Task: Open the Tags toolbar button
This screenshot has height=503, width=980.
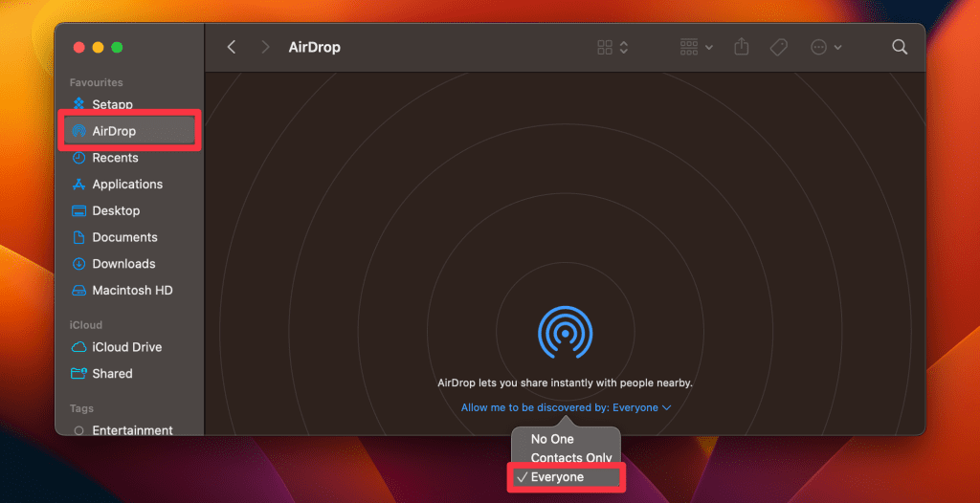Action: pyautogui.click(x=778, y=47)
